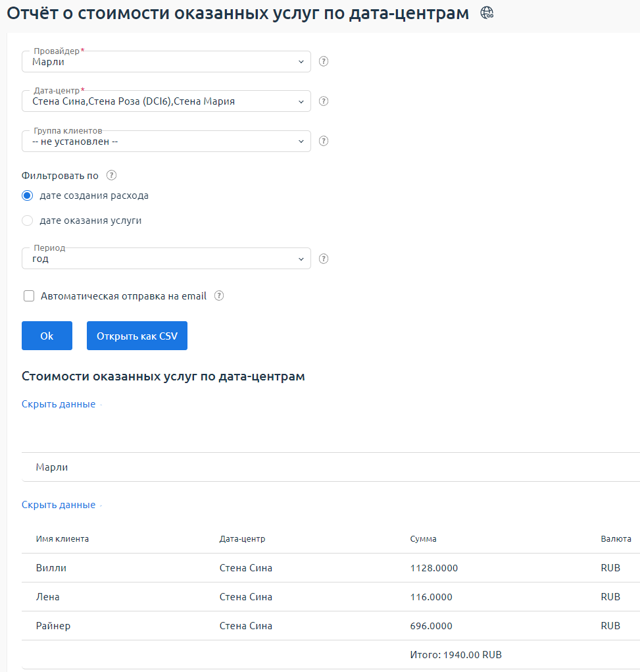The width and height of the screenshot is (640, 672).
Task: Click help icon beside Группа клиентов field
Action: click(x=323, y=141)
